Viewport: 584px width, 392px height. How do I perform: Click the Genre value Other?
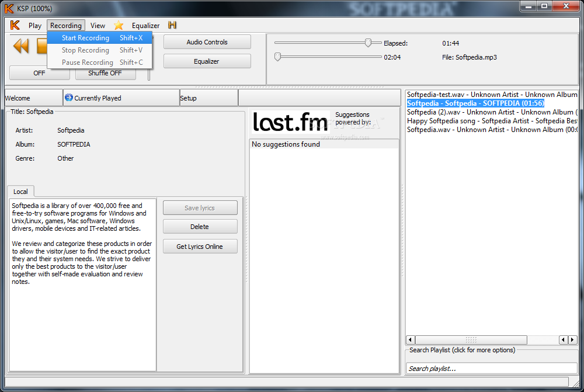pos(65,158)
